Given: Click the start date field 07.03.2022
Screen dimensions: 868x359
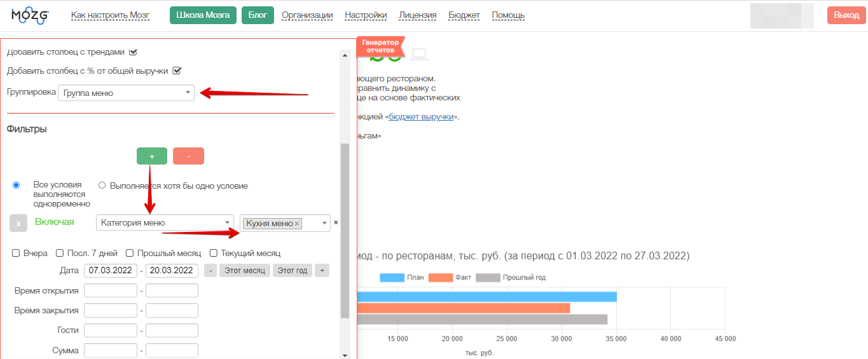Looking at the screenshot, I should pos(110,271).
